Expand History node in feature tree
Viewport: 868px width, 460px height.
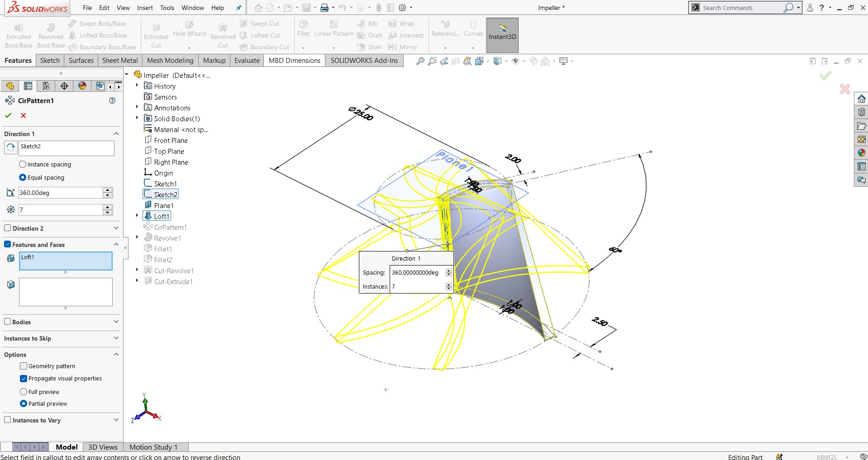(x=137, y=85)
